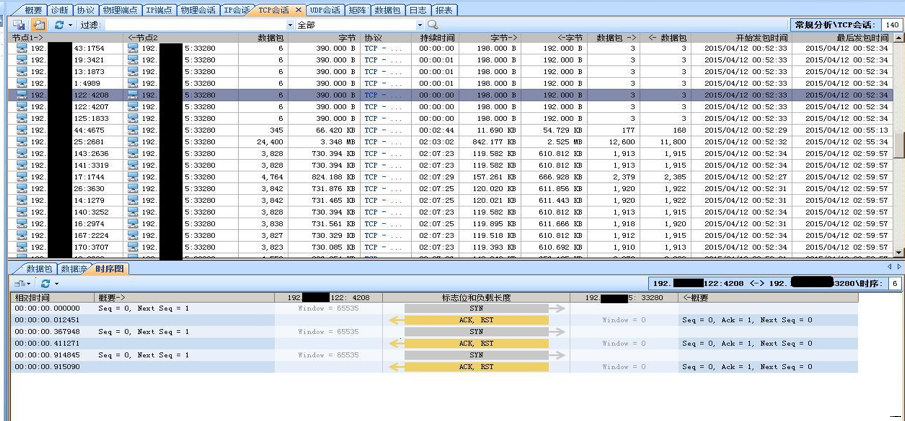This screenshot has height=421, width=905.
Task: Switch to the UDP会话 tab
Action: click(324, 10)
